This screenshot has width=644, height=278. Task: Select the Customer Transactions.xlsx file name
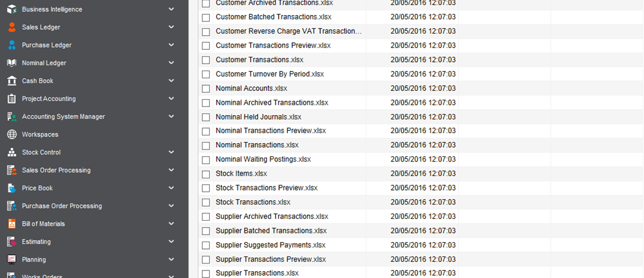259,60
